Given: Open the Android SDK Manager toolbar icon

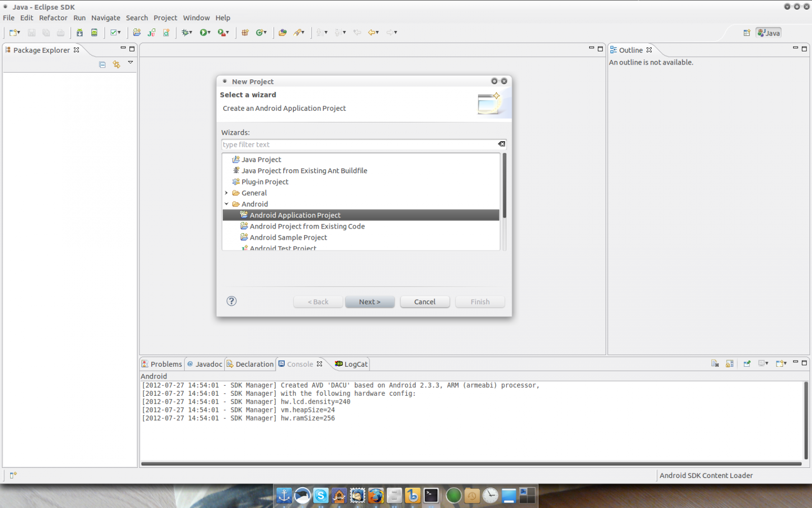Looking at the screenshot, I should tap(80, 33).
